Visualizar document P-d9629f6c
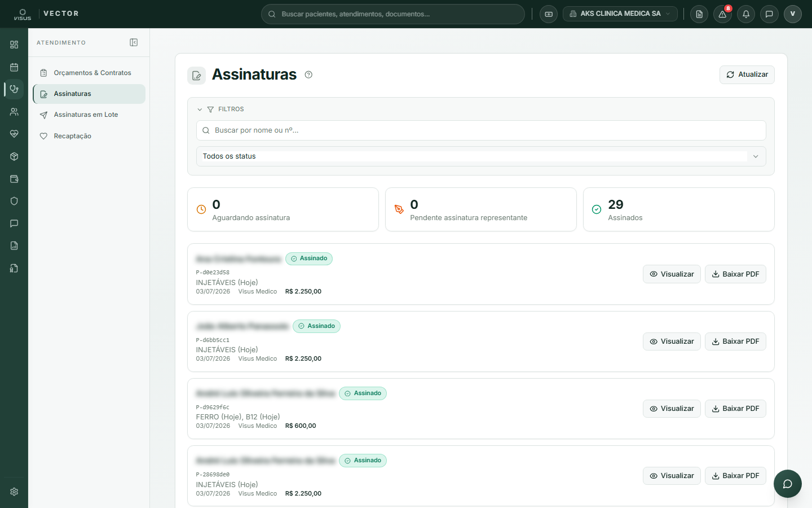The image size is (812, 508). coord(672,409)
